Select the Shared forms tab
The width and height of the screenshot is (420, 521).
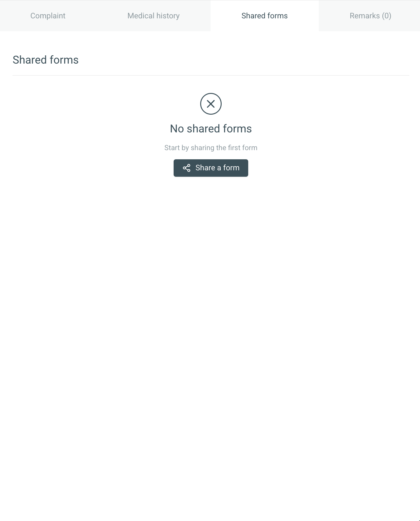click(265, 16)
